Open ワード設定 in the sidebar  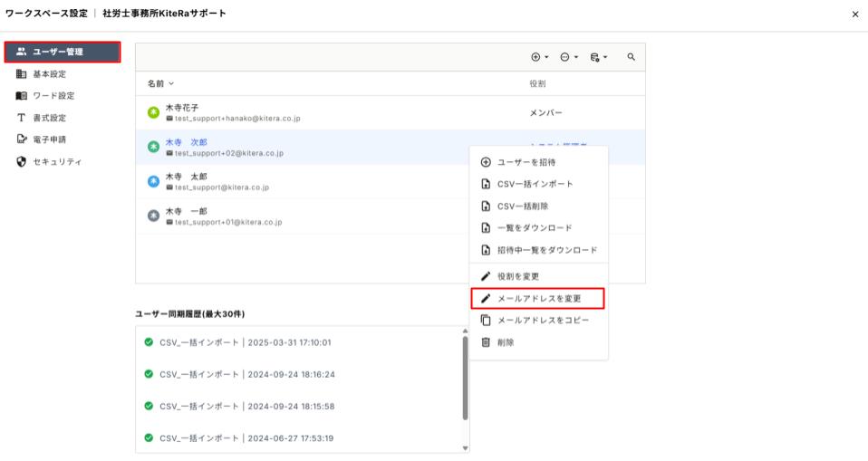tap(53, 96)
